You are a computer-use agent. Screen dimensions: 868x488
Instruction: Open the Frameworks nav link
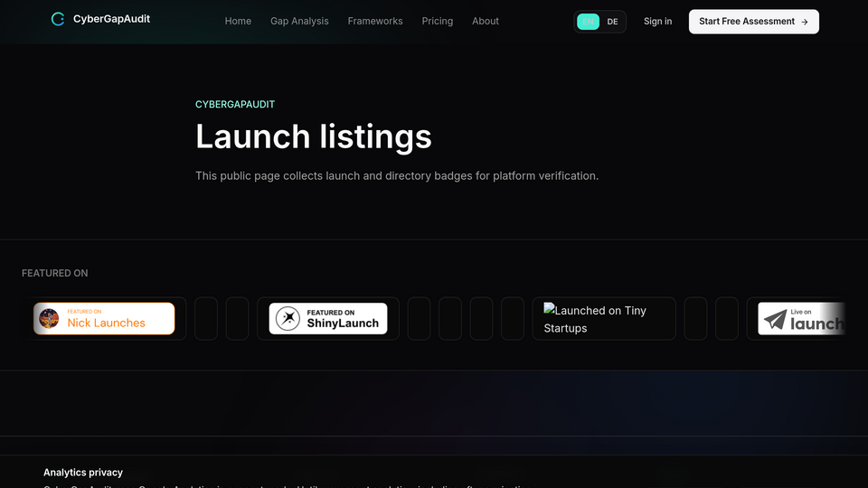(375, 21)
